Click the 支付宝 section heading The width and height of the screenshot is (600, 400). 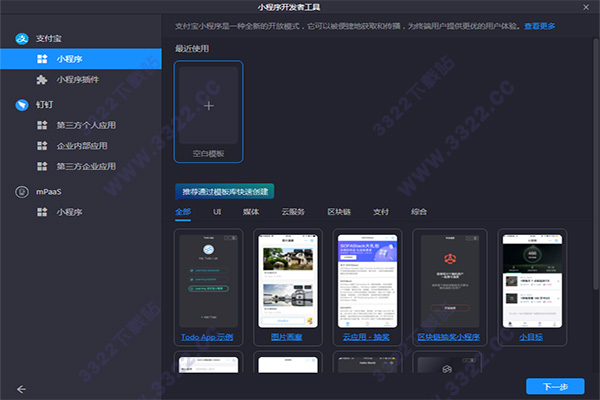pyautogui.click(x=49, y=38)
